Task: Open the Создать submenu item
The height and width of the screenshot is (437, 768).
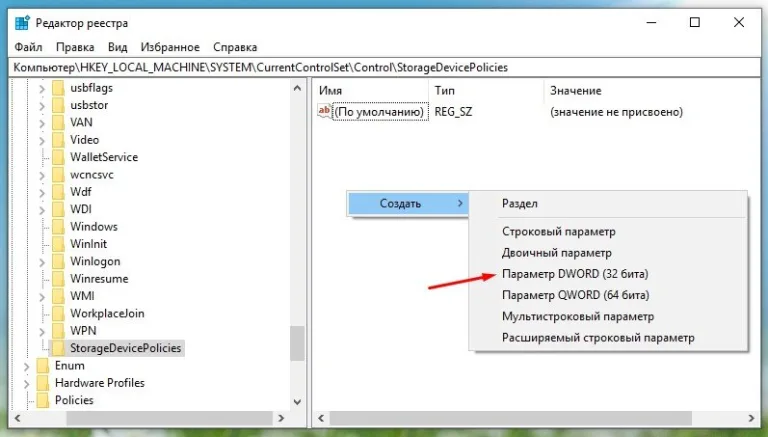Action: tap(408, 203)
